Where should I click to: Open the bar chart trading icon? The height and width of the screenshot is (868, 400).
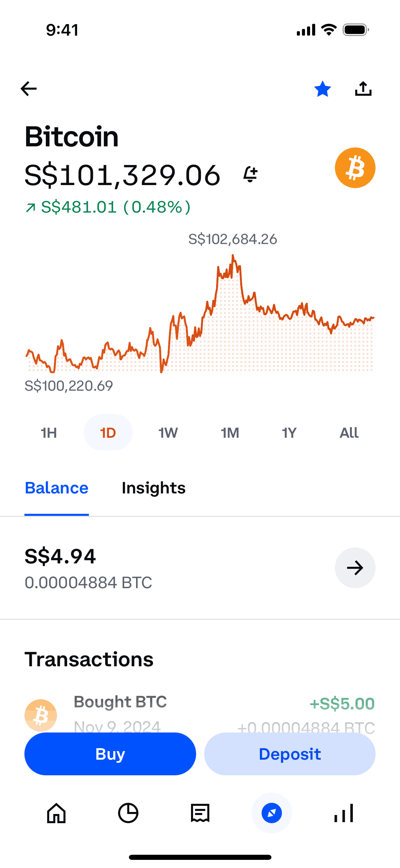click(344, 813)
